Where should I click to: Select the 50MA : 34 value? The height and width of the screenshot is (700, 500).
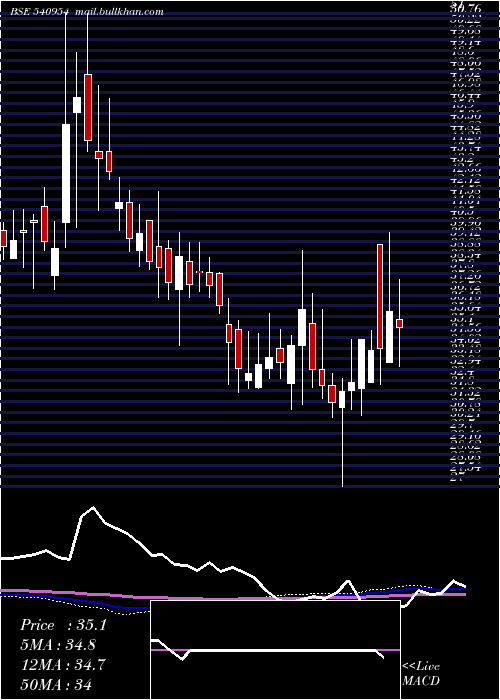pos(56,684)
